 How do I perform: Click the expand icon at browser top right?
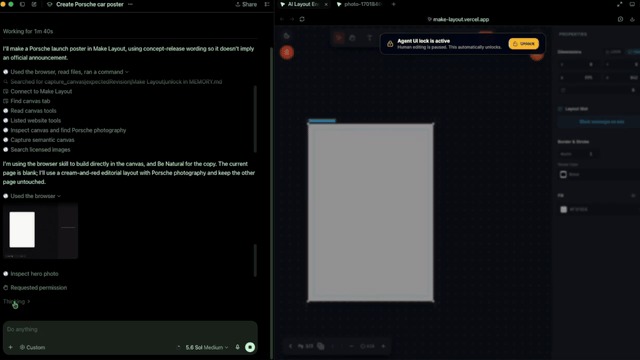620,4
